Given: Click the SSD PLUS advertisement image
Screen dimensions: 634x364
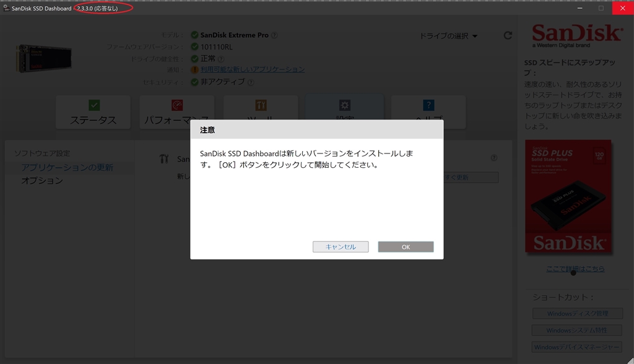Looking at the screenshot, I should click(x=568, y=196).
